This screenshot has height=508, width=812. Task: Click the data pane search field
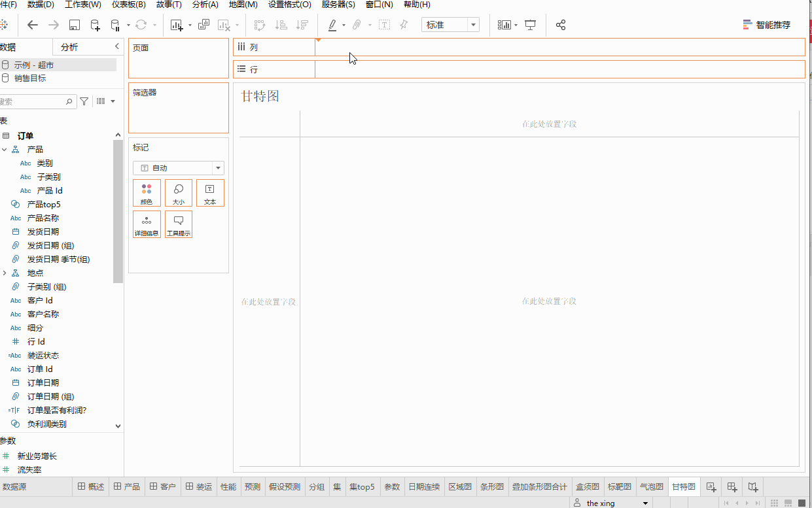pyautogui.click(x=37, y=101)
